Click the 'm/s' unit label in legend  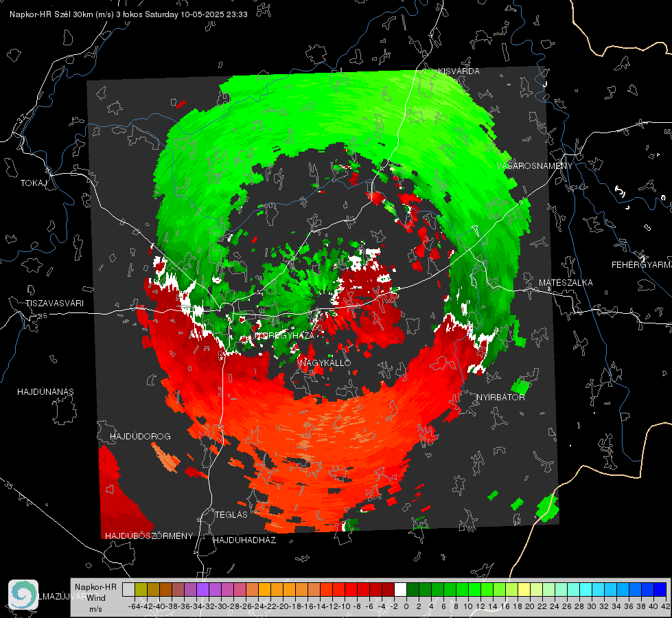(95, 609)
